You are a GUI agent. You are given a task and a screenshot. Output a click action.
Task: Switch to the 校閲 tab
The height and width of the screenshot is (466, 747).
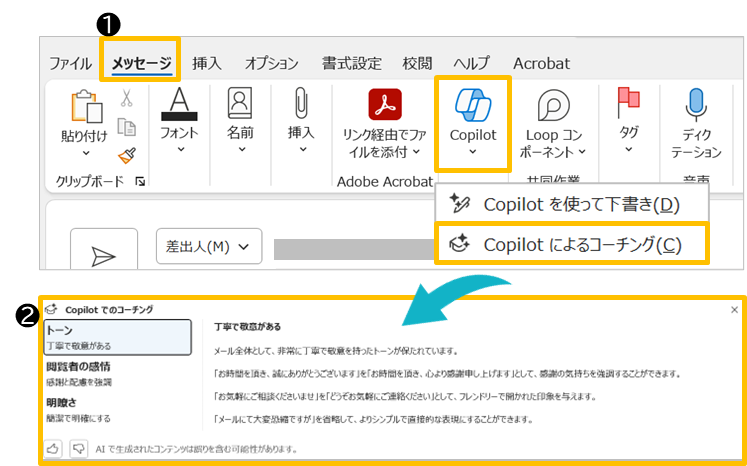pos(417,63)
